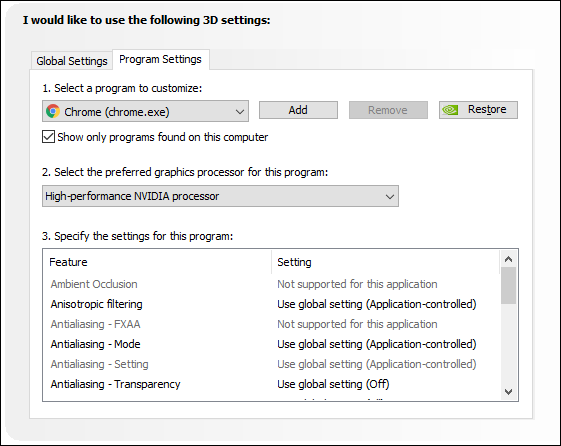This screenshot has height=446, width=561.
Task: Select the Program Settings tab
Action: pos(160,59)
